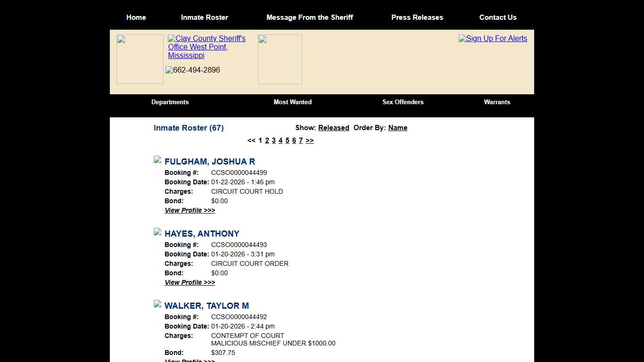Click HAYES, ANTHONY's photo placeholder

pyautogui.click(x=157, y=231)
